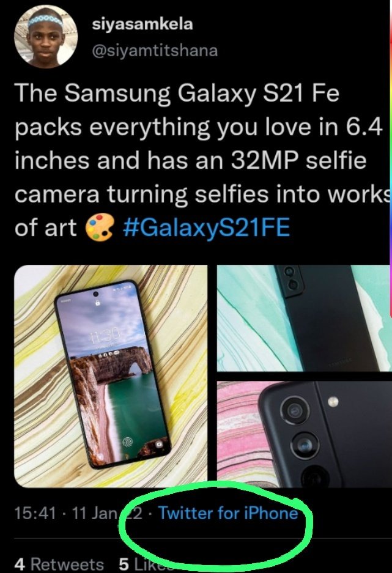
Task: View the camera lens close-up photo
Action: pyautogui.click(x=305, y=434)
